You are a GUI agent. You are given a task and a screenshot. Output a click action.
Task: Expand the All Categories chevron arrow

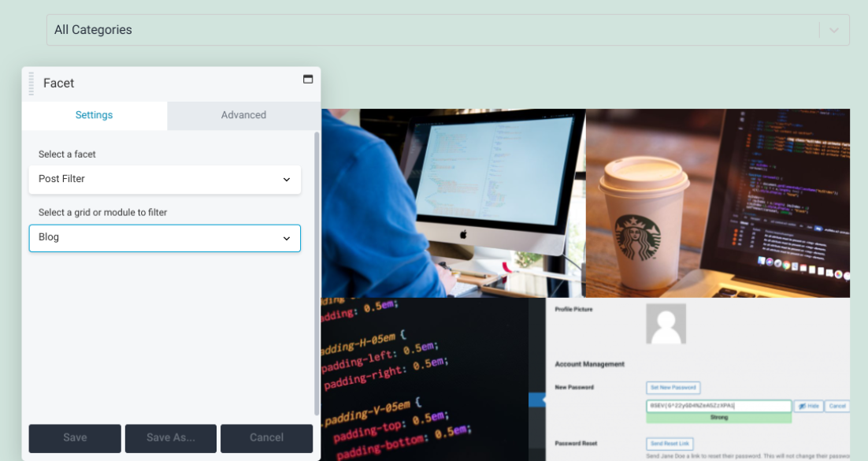click(833, 31)
